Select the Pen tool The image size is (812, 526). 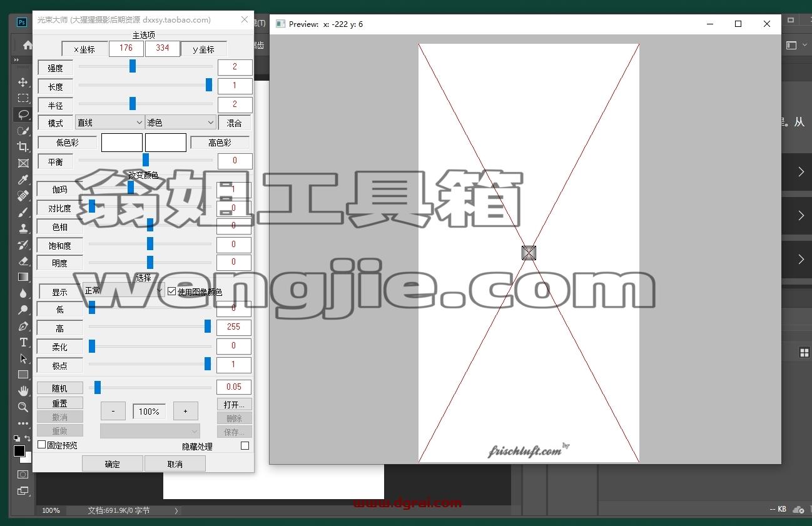[x=23, y=326]
